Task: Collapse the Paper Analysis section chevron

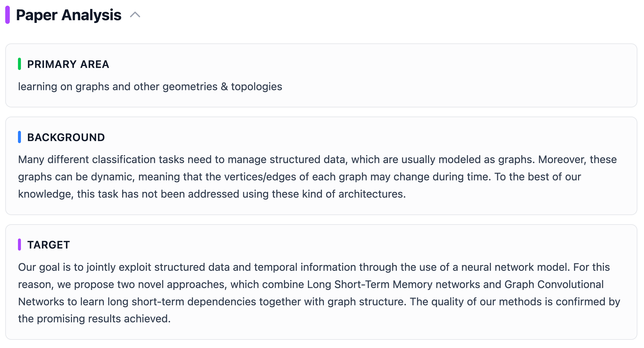Action: point(135,15)
